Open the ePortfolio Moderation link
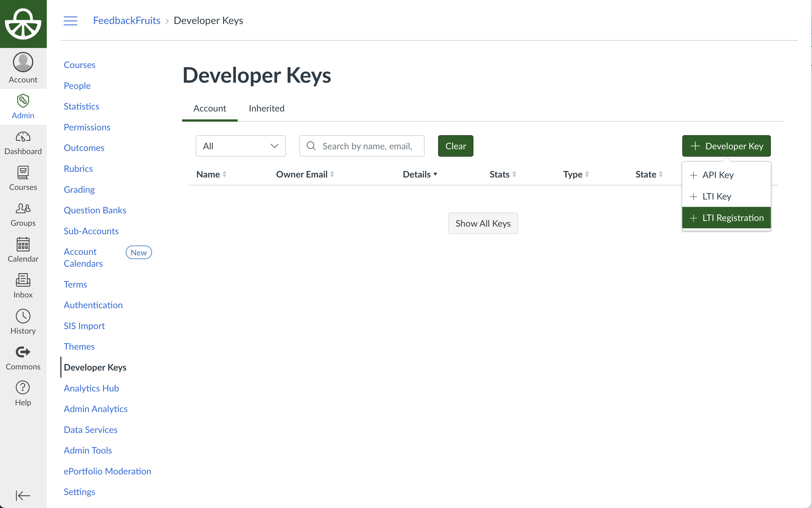 pyautogui.click(x=107, y=471)
